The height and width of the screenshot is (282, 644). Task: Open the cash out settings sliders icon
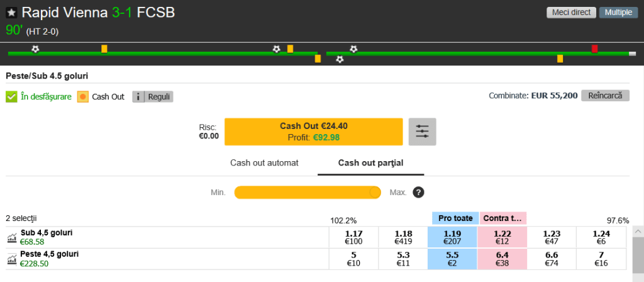point(422,132)
